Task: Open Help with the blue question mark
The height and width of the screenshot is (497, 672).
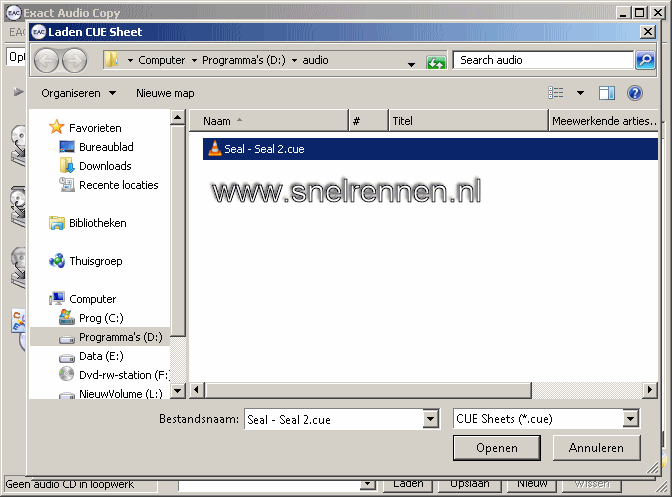Action: 635,93
